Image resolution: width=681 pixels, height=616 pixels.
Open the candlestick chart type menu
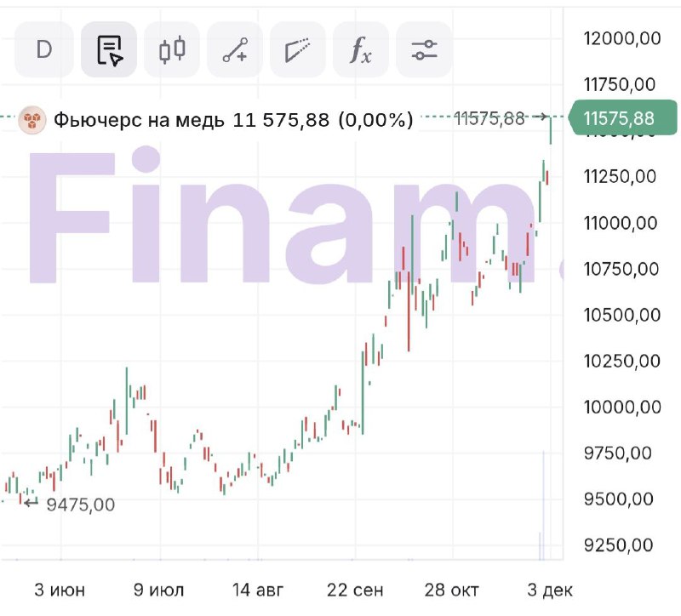click(x=172, y=49)
